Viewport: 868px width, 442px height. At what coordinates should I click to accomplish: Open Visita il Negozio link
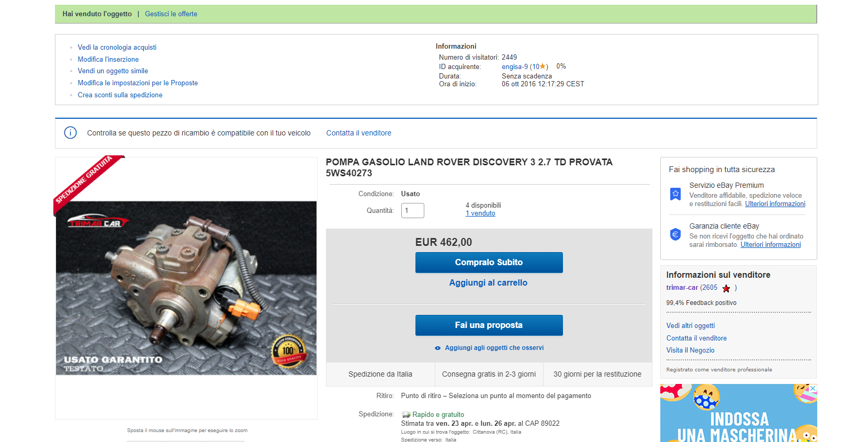tap(690, 350)
